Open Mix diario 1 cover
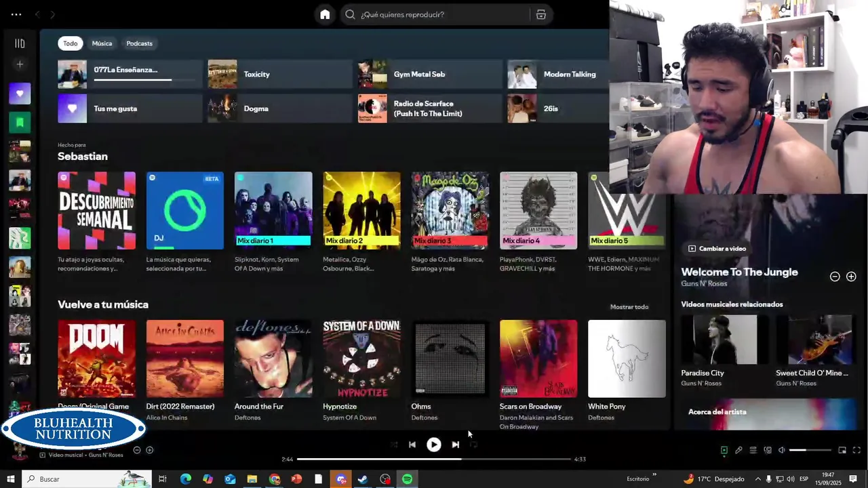The width and height of the screenshot is (868, 488). pyautogui.click(x=273, y=211)
